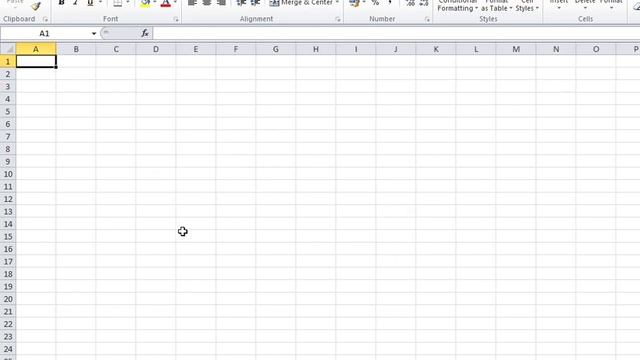Apply the Accounting number format

(355, 3)
